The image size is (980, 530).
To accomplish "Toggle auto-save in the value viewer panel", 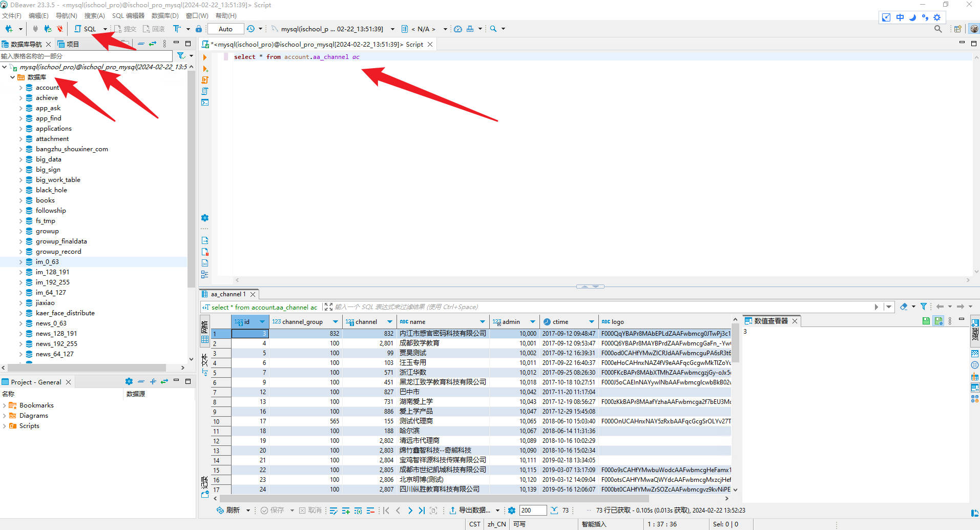I will click(939, 321).
